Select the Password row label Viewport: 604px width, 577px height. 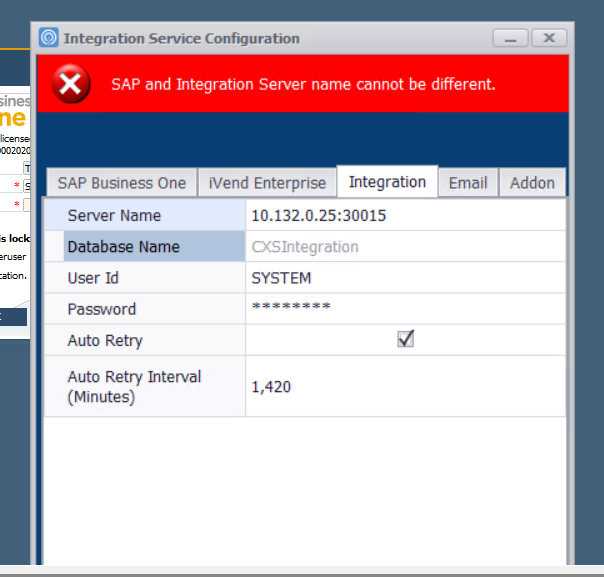(145, 309)
